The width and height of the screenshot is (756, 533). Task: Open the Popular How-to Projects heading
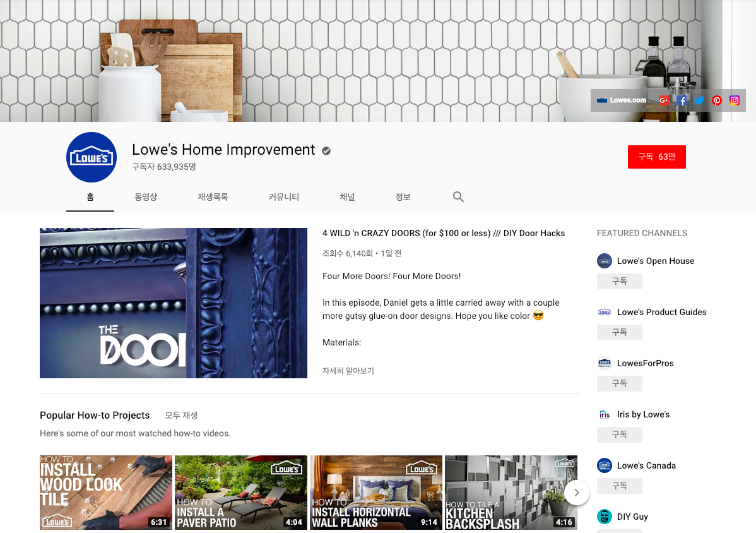95,416
